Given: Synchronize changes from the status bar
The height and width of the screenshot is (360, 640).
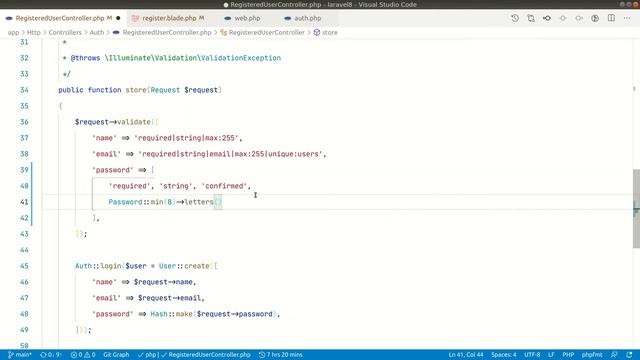Looking at the screenshot, I should (51, 355).
